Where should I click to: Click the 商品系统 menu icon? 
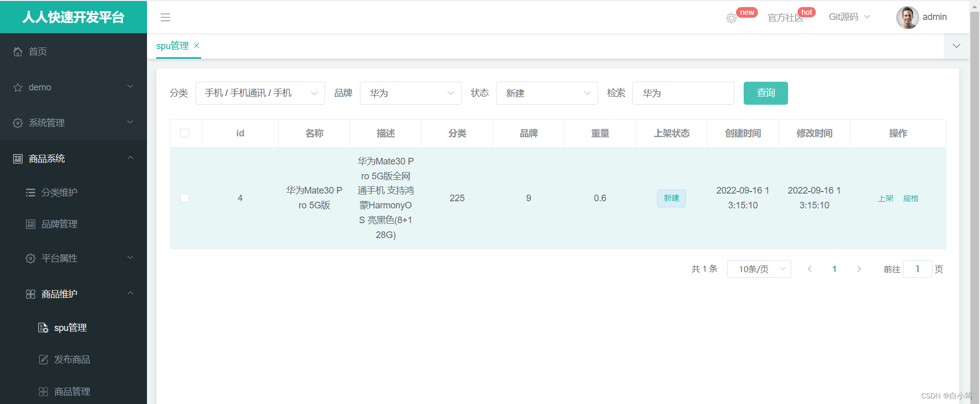click(x=18, y=159)
